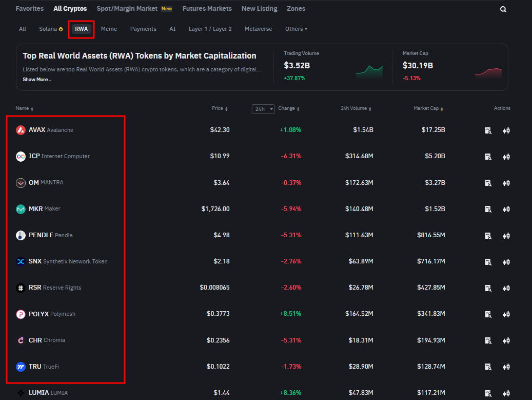The height and width of the screenshot is (400, 532).
Task: Sort table by Market Cap column
Action: (428, 108)
